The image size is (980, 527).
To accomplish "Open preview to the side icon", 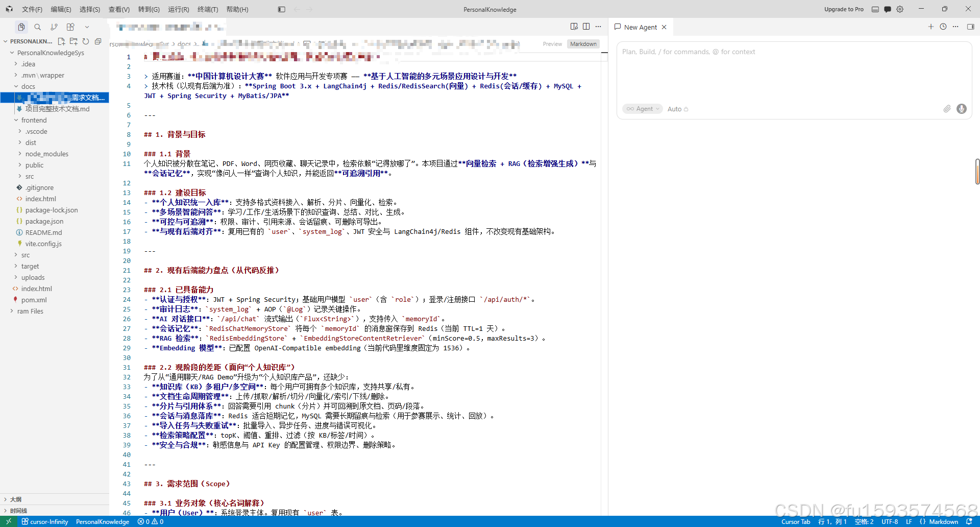I will click(x=574, y=27).
